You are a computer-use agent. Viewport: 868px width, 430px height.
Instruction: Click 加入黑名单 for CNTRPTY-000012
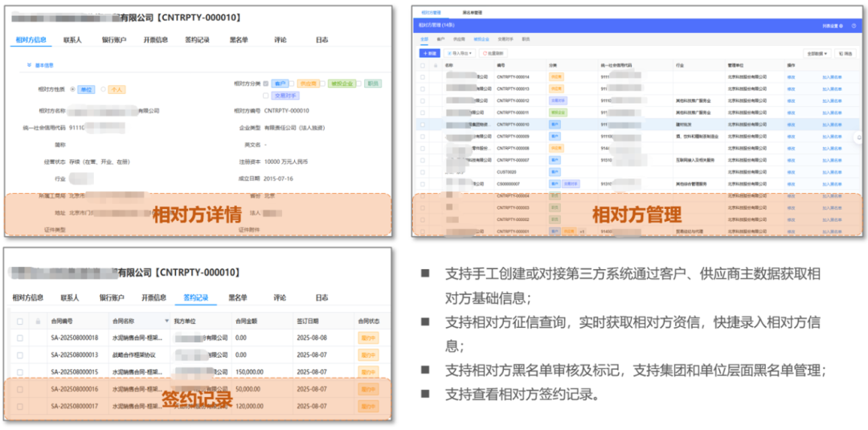click(832, 100)
